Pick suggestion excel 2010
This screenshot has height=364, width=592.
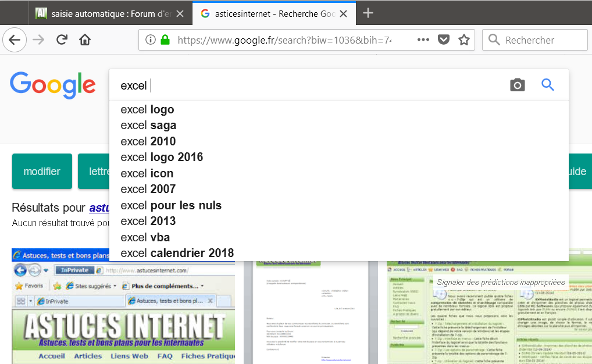tap(338, 141)
